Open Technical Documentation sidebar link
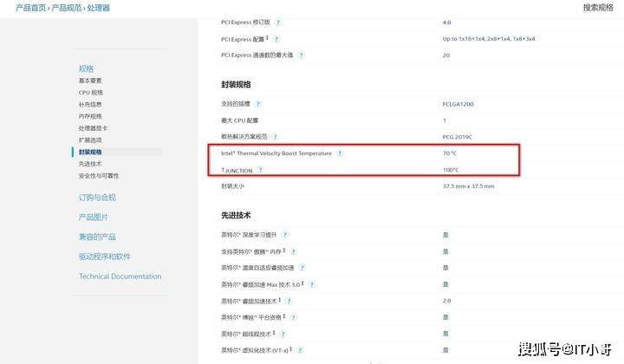 120,276
